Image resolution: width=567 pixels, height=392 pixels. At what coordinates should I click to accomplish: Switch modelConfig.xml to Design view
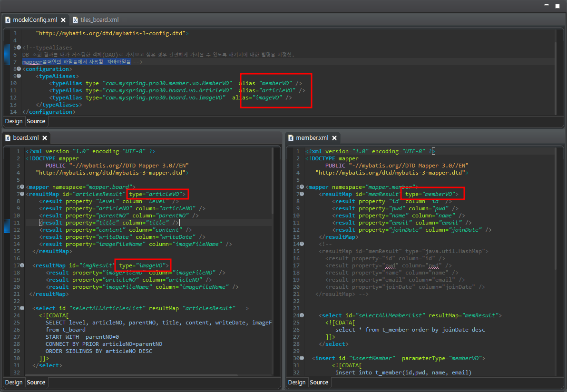pyautogui.click(x=14, y=121)
